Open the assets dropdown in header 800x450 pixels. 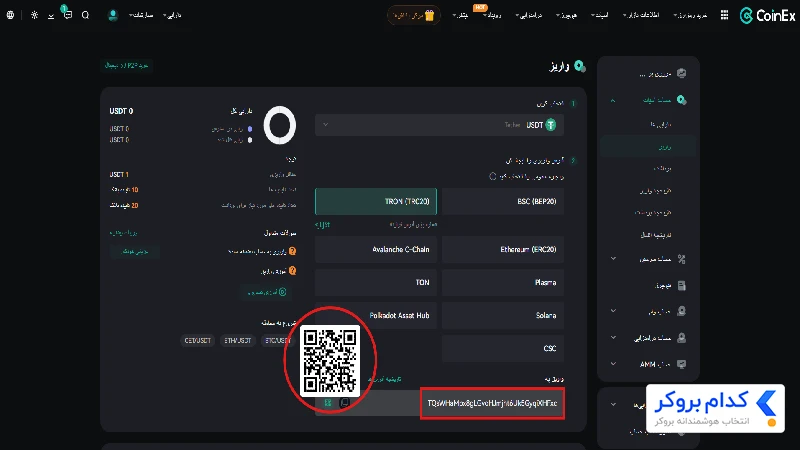point(172,15)
